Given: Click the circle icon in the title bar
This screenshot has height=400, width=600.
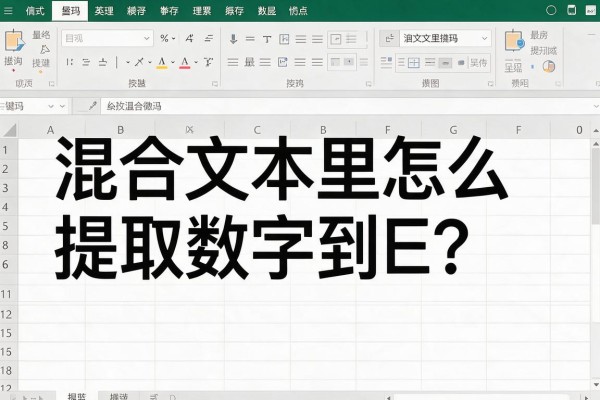Looking at the screenshot, I should [x=551, y=10].
